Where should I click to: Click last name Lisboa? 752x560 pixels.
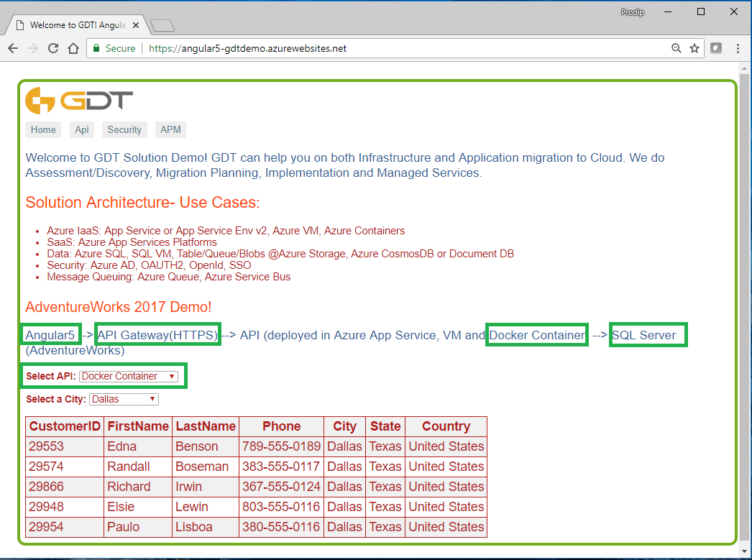tap(194, 527)
